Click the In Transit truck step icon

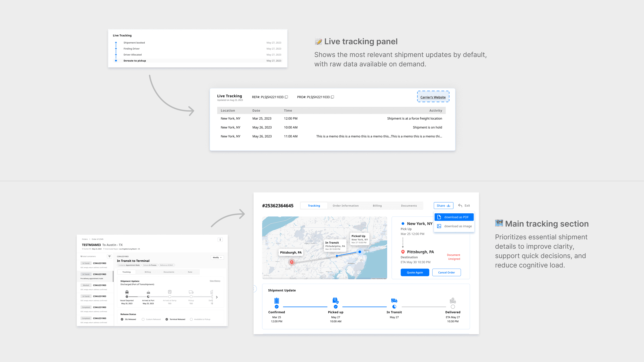394,300
